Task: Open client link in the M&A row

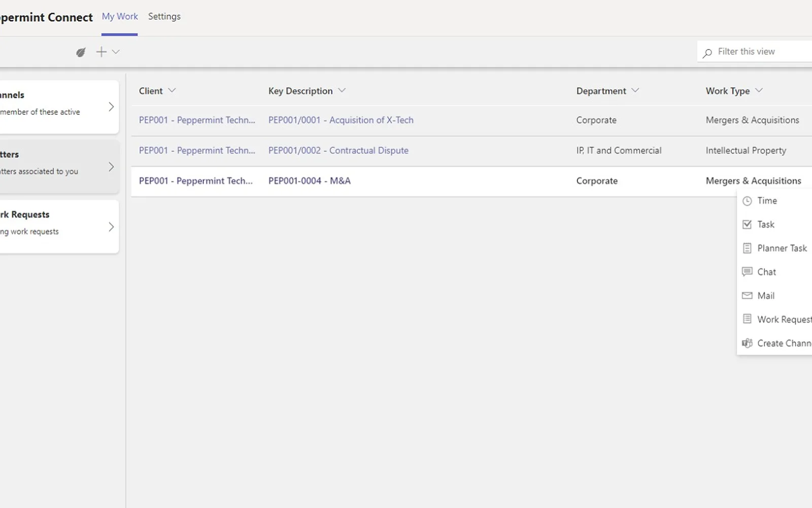Action: [x=196, y=181]
